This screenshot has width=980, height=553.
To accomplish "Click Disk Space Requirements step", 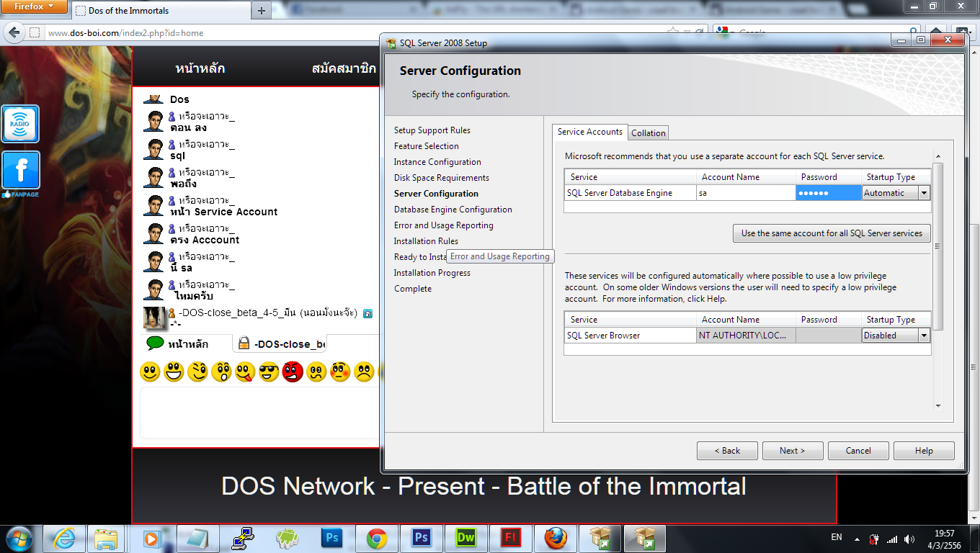I will point(442,178).
